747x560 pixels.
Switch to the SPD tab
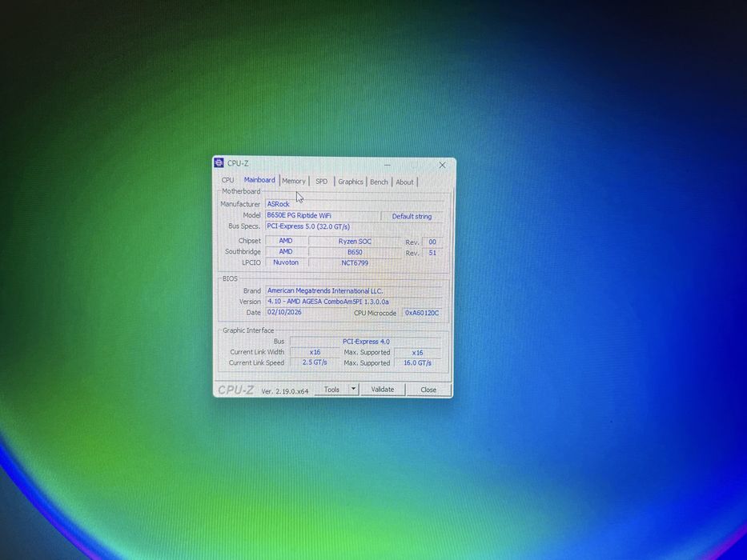tap(322, 182)
